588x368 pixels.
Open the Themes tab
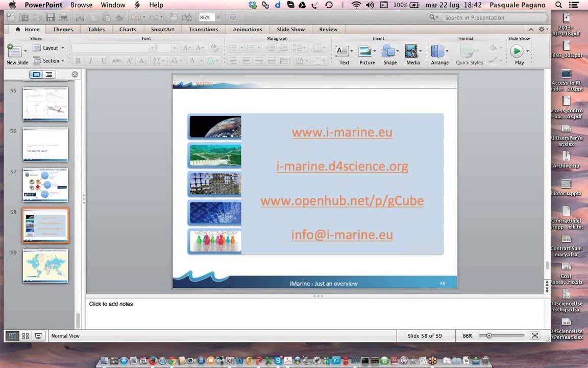tap(63, 29)
